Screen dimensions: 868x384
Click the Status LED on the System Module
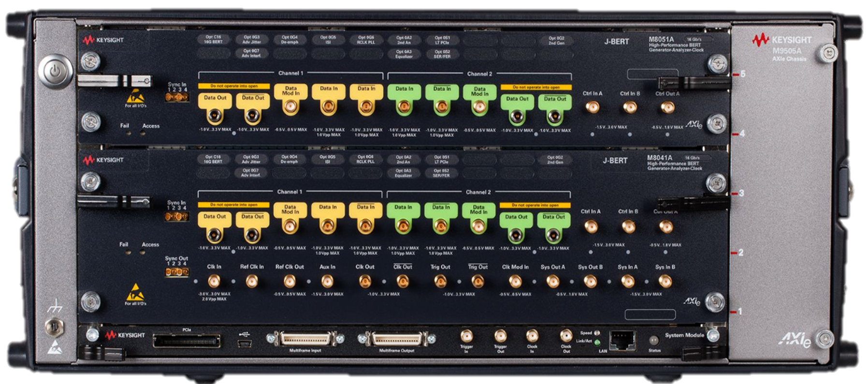tap(654, 340)
